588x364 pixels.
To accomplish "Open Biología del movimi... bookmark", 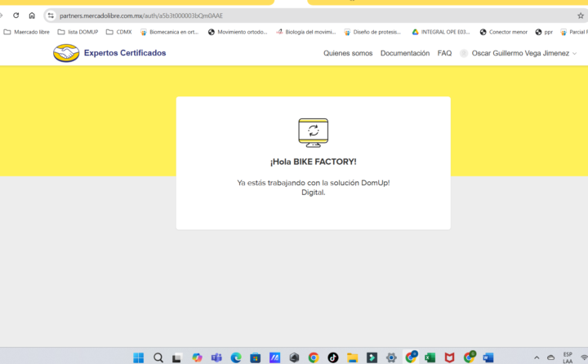I will 306,33.
